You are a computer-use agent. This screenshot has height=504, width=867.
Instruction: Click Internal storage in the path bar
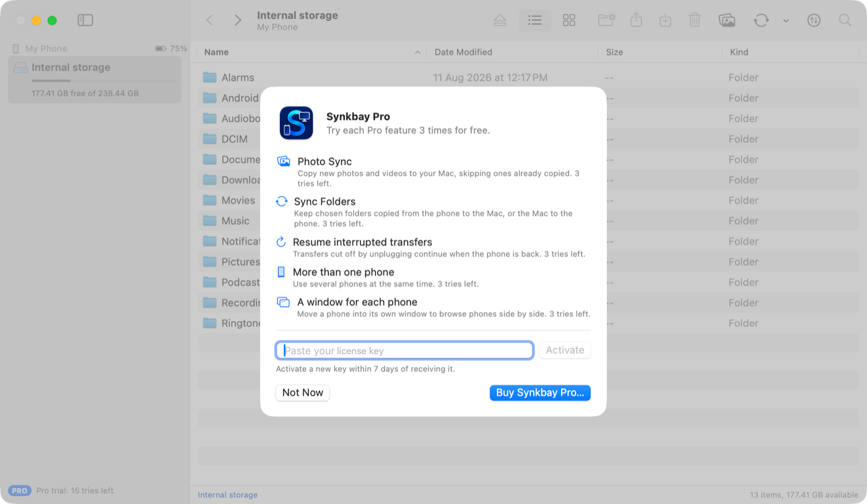pyautogui.click(x=228, y=495)
